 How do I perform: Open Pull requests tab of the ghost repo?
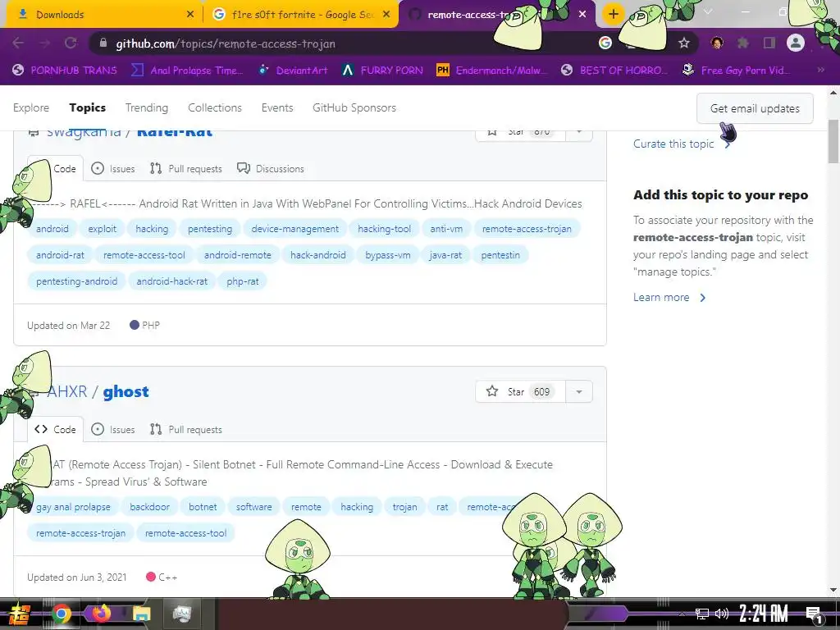pos(186,430)
